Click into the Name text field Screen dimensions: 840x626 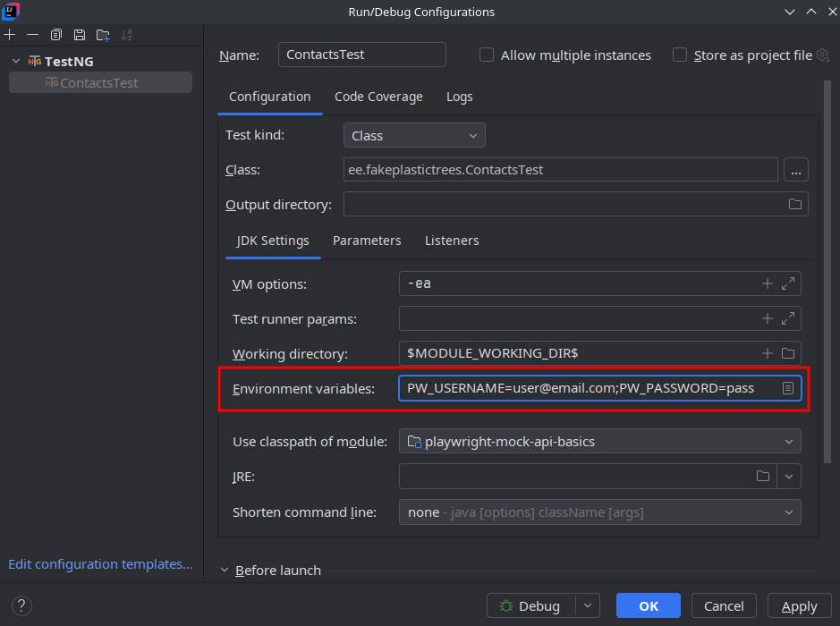pos(361,55)
